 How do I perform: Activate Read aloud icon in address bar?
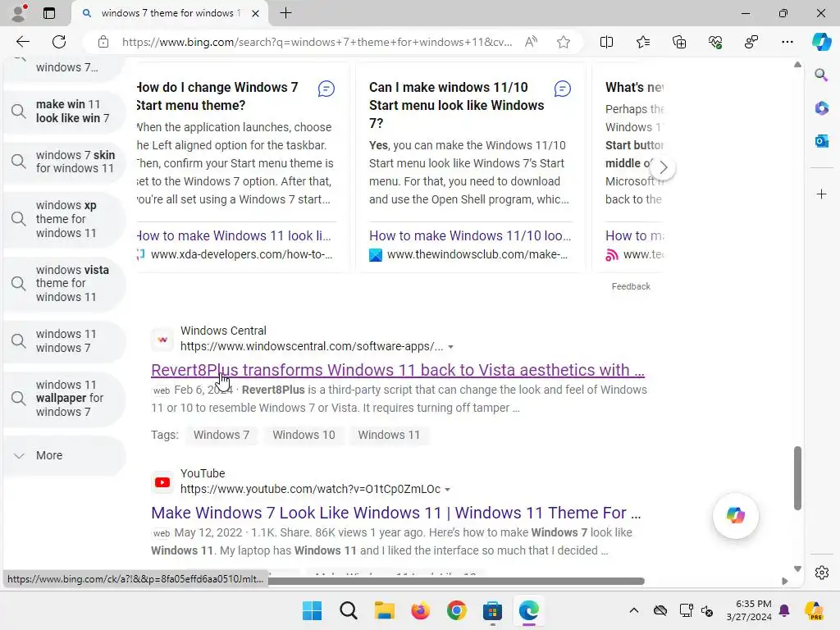pos(531,42)
